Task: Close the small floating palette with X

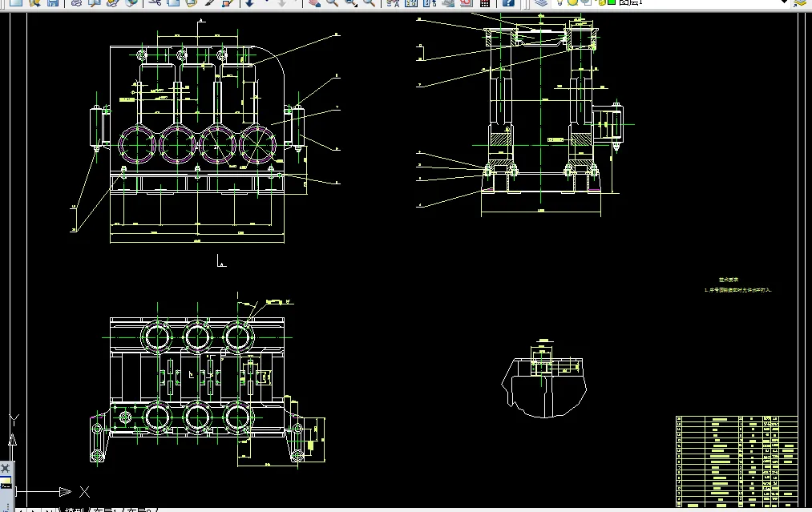Action: (x=5, y=469)
